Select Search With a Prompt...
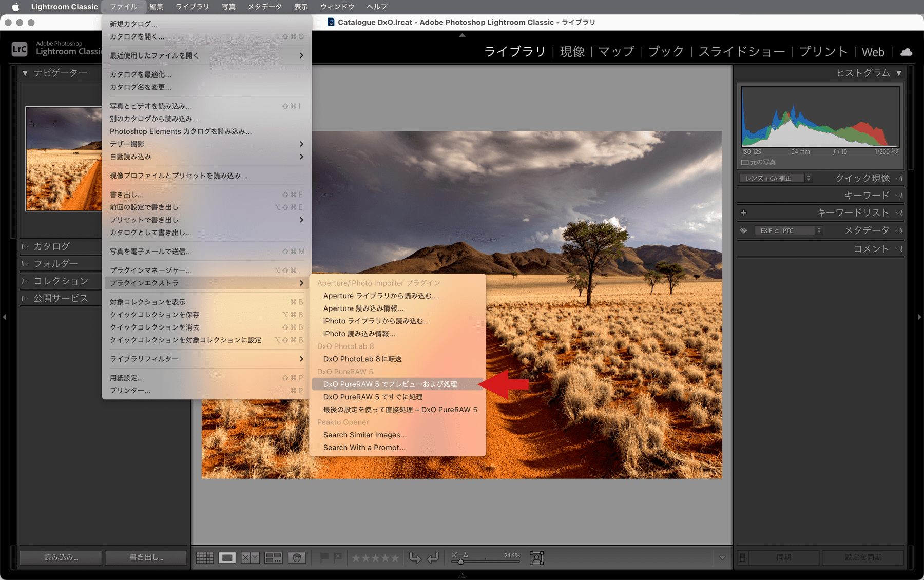Screen dimensions: 924x580 [397, 448]
